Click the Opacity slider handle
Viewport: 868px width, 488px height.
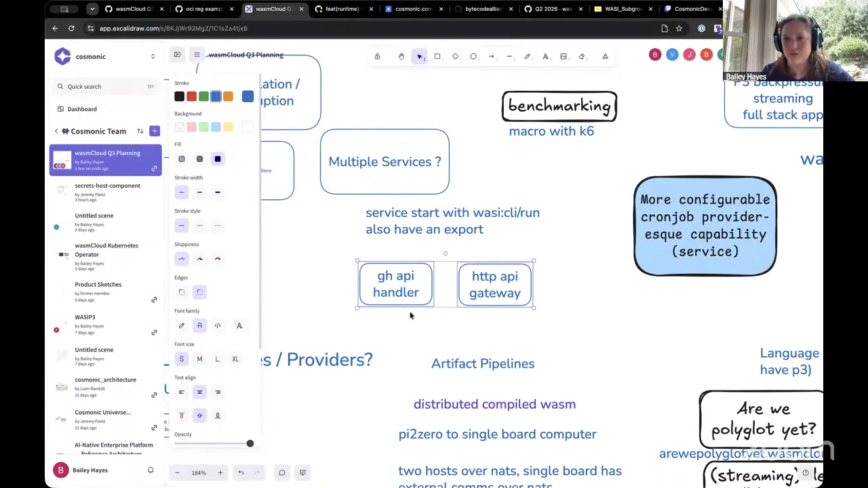pos(250,443)
